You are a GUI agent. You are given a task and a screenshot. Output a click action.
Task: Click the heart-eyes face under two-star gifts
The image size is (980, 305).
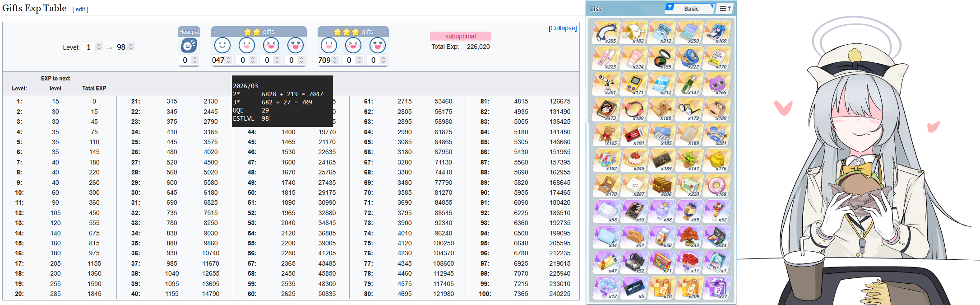point(296,46)
